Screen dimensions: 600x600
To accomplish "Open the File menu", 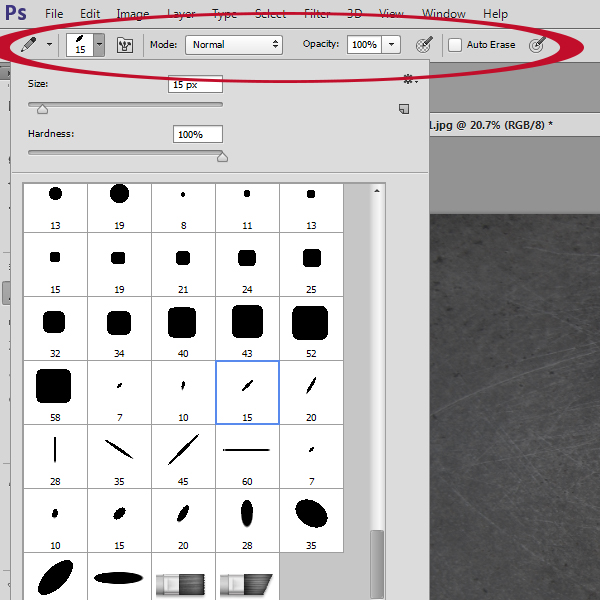I will click(54, 14).
